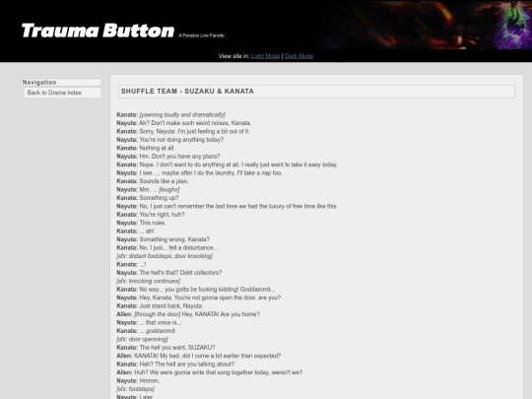The width and height of the screenshot is (532, 399).
Task: Click line 'Nothing at all.'
Action: tap(157, 148)
